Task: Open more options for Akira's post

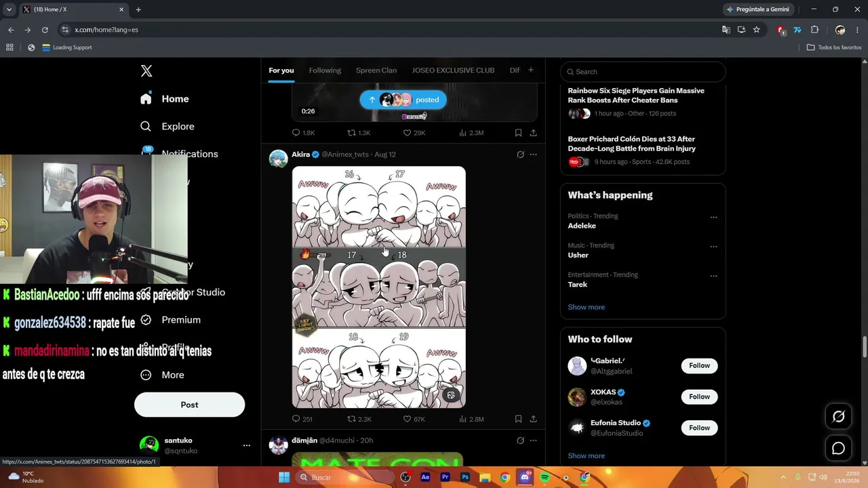Action: [x=533, y=155]
